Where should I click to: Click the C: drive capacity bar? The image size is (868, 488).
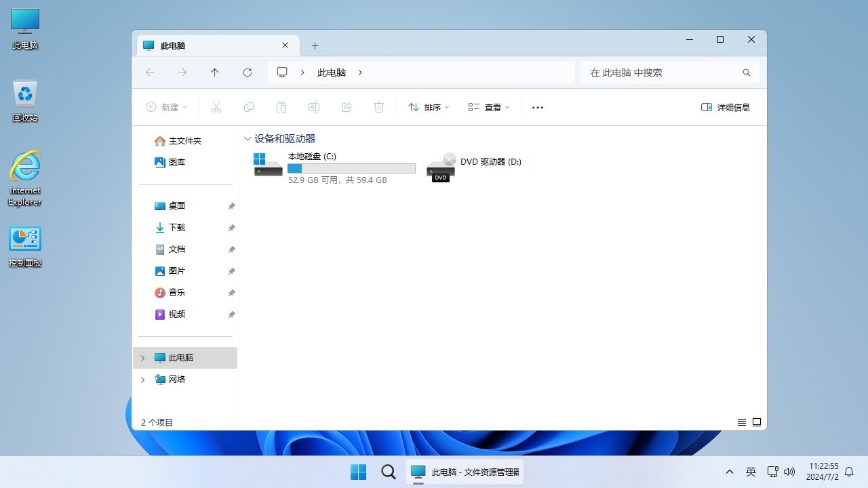351,168
